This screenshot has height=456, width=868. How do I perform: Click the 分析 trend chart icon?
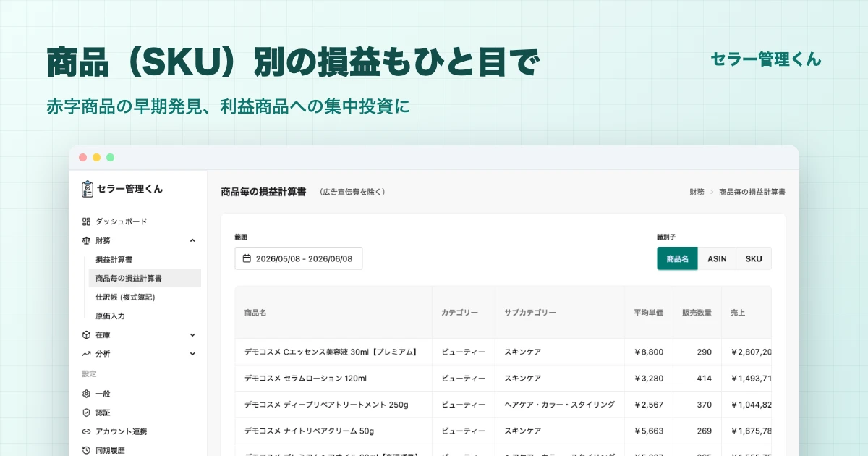tap(86, 354)
